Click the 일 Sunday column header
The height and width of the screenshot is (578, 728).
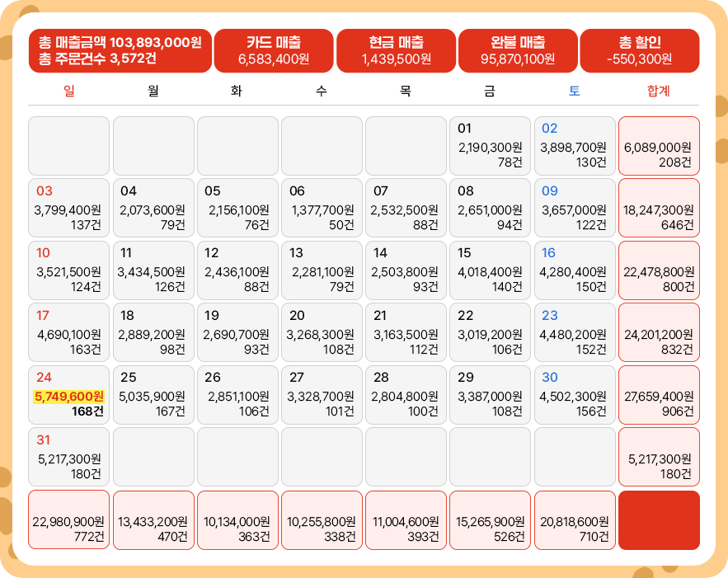coord(69,91)
